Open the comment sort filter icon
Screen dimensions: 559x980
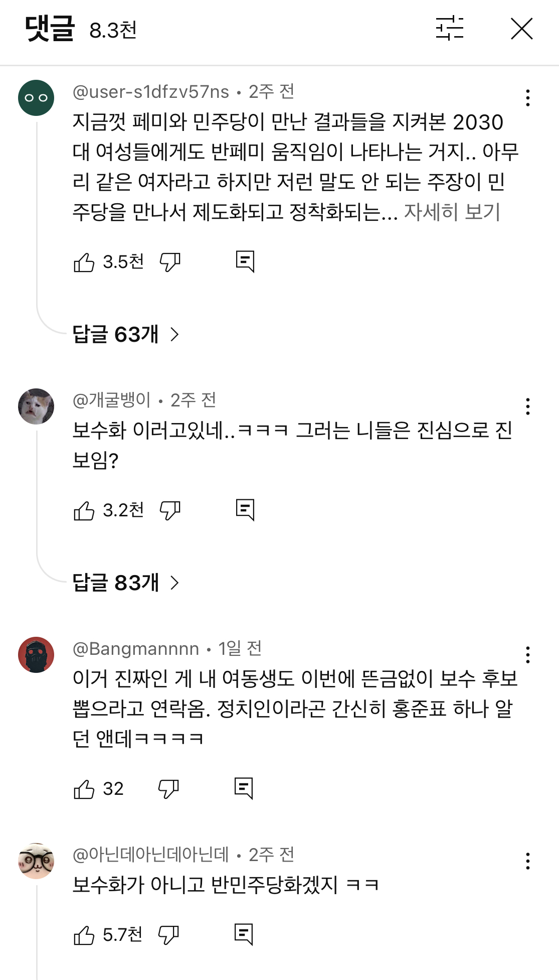pyautogui.click(x=449, y=29)
